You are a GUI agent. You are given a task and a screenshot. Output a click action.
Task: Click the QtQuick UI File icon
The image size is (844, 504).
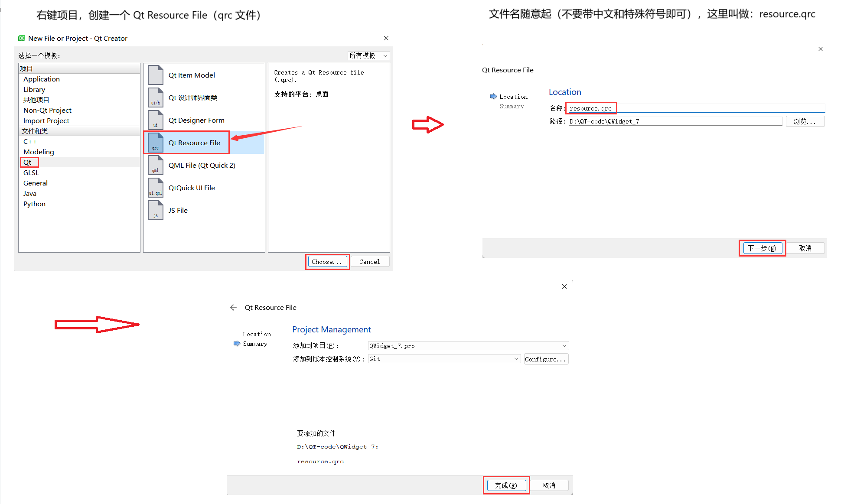point(155,188)
